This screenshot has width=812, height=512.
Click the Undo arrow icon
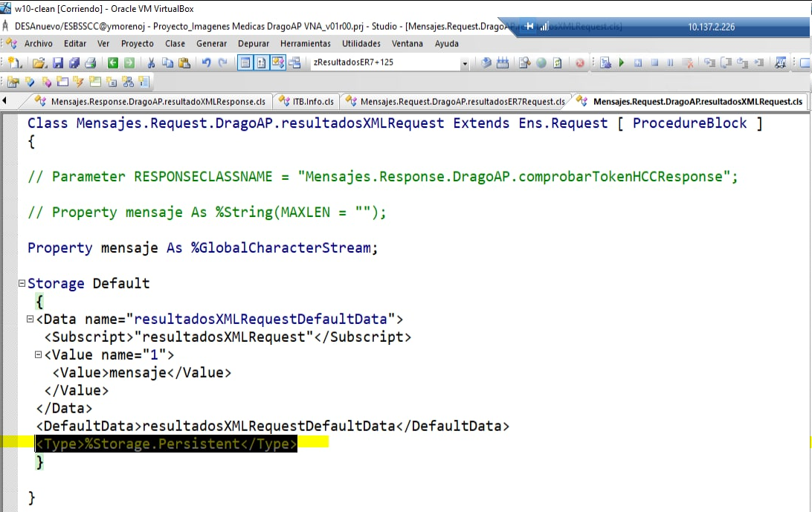[206, 63]
